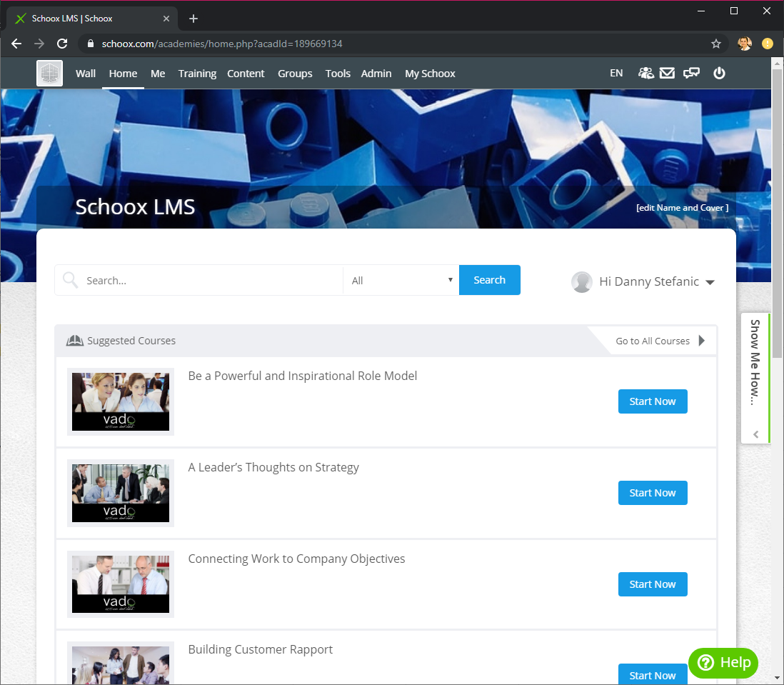Click edit Name and Cover link
Image resolution: width=784 pixels, height=685 pixels.
pyautogui.click(x=682, y=207)
